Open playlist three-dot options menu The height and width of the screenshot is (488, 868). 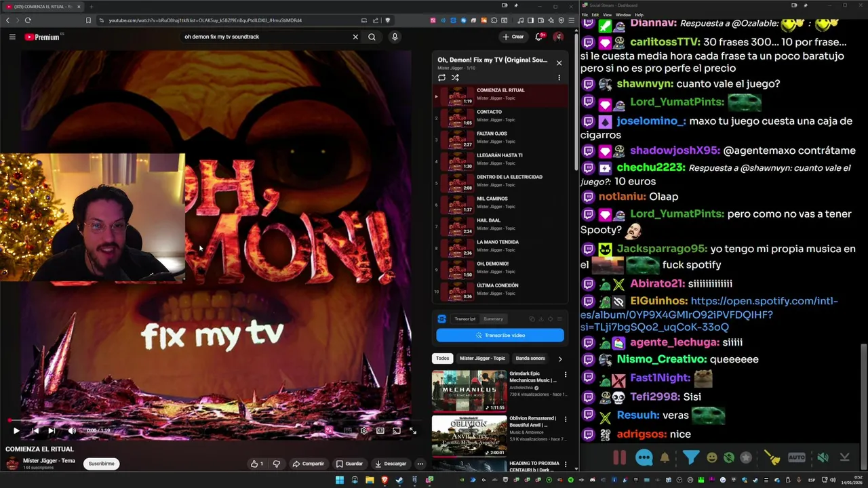559,77
